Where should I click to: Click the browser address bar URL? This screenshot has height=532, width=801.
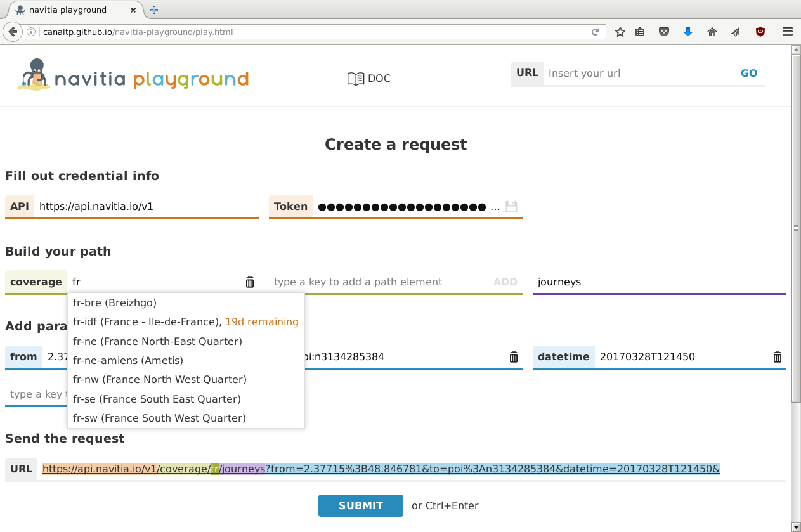coord(311,32)
